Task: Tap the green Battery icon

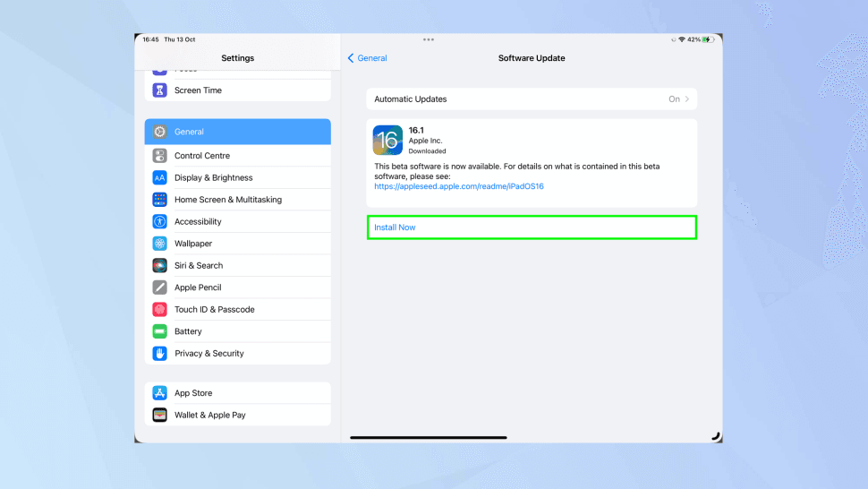Action: [159, 331]
